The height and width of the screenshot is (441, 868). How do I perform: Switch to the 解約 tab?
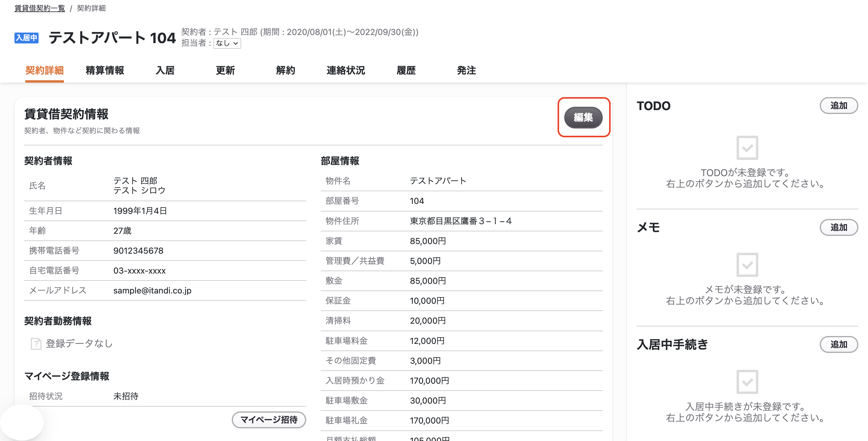coord(286,71)
